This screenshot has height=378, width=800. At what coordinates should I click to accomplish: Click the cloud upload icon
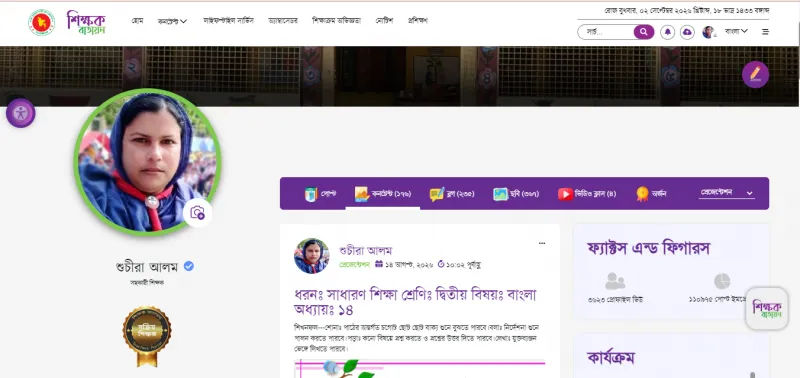click(x=687, y=32)
